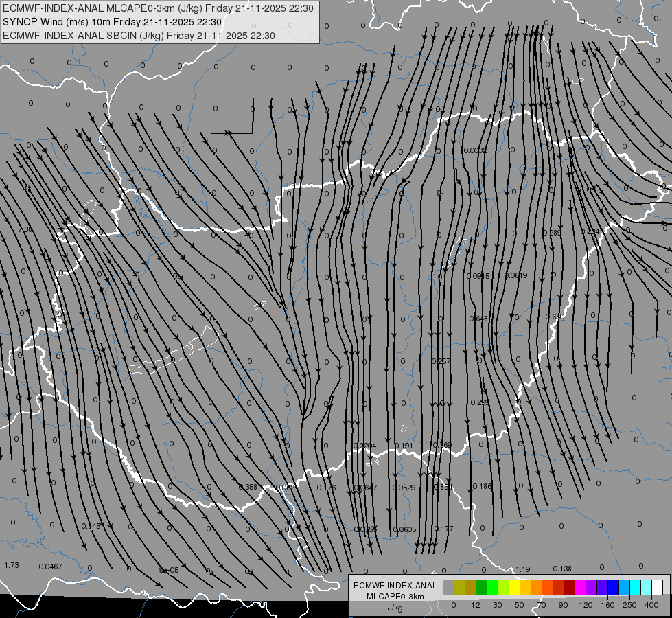
Task: Click the 0.138 value on map
Action: [x=562, y=569]
